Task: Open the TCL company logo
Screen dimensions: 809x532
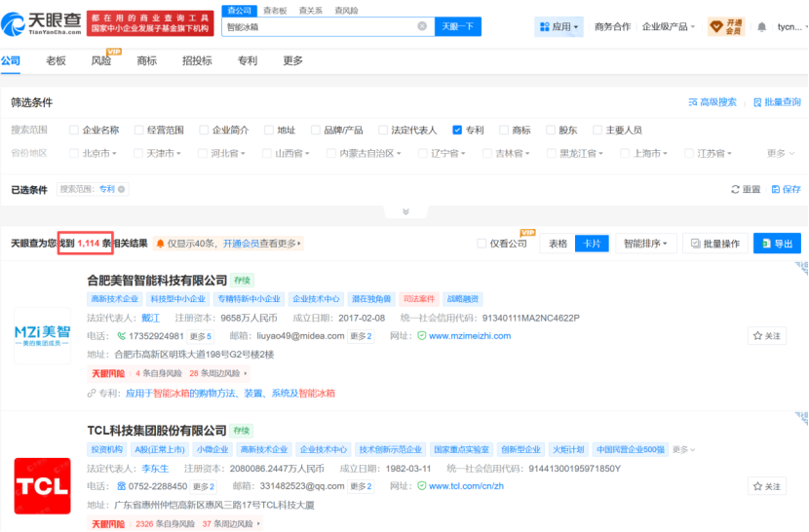Action: pos(42,486)
